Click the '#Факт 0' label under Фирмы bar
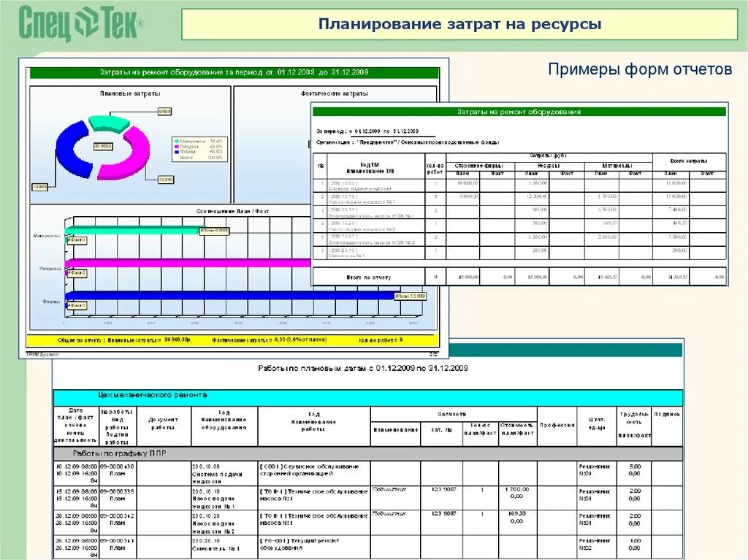 click(x=77, y=305)
